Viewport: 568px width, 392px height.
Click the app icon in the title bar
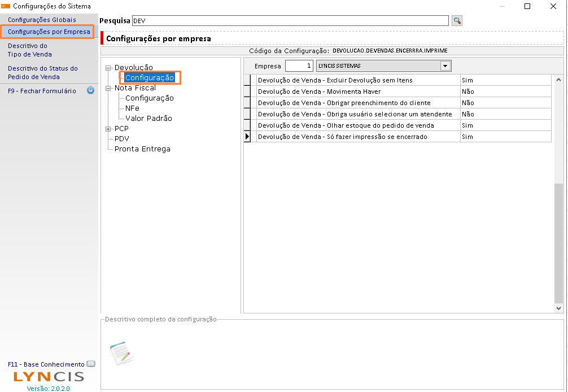[x=6, y=6]
